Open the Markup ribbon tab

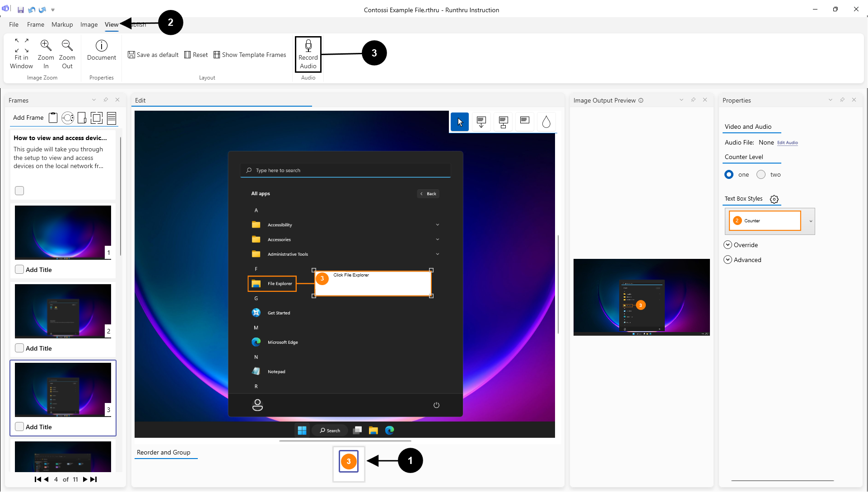click(x=62, y=24)
